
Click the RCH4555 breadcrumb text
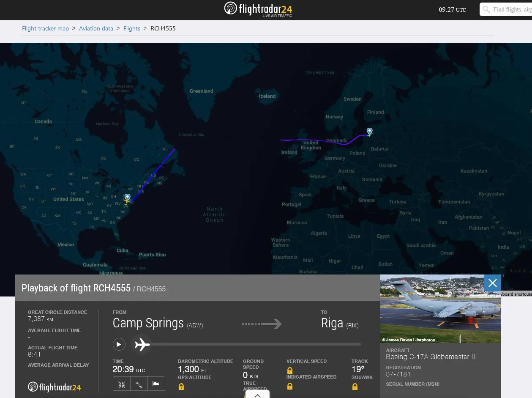(x=163, y=28)
